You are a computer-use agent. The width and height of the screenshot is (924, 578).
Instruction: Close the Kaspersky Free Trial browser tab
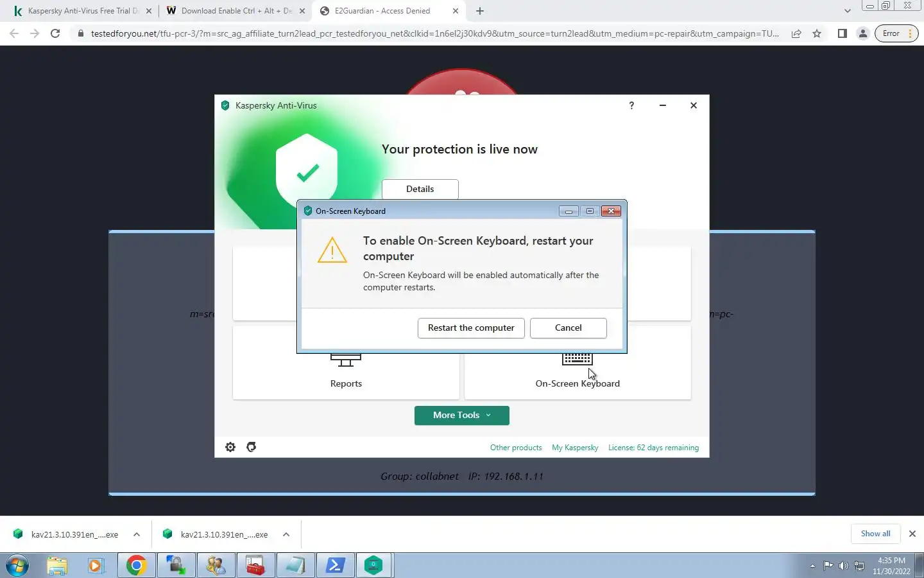[x=149, y=11]
